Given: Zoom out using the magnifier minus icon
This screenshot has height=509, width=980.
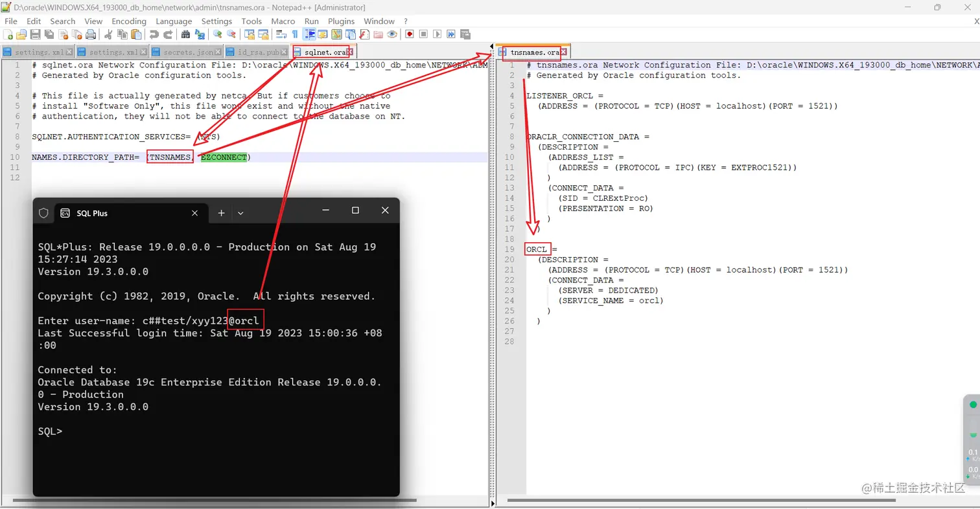Looking at the screenshot, I should [x=231, y=34].
